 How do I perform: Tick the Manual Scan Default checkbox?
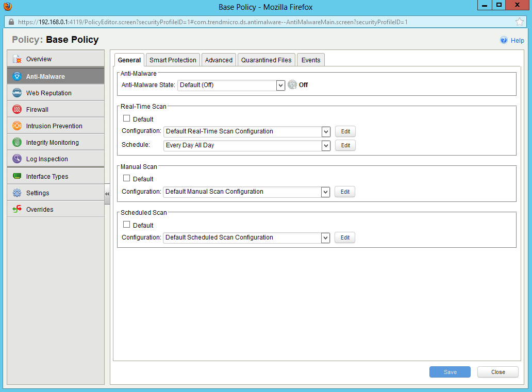(127, 178)
